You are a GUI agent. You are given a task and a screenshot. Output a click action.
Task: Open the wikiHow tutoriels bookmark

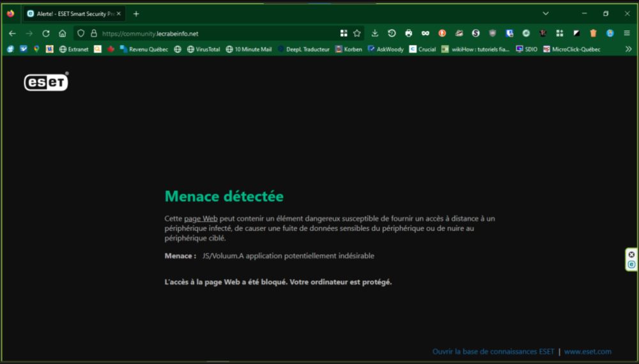click(x=475, y=49)
